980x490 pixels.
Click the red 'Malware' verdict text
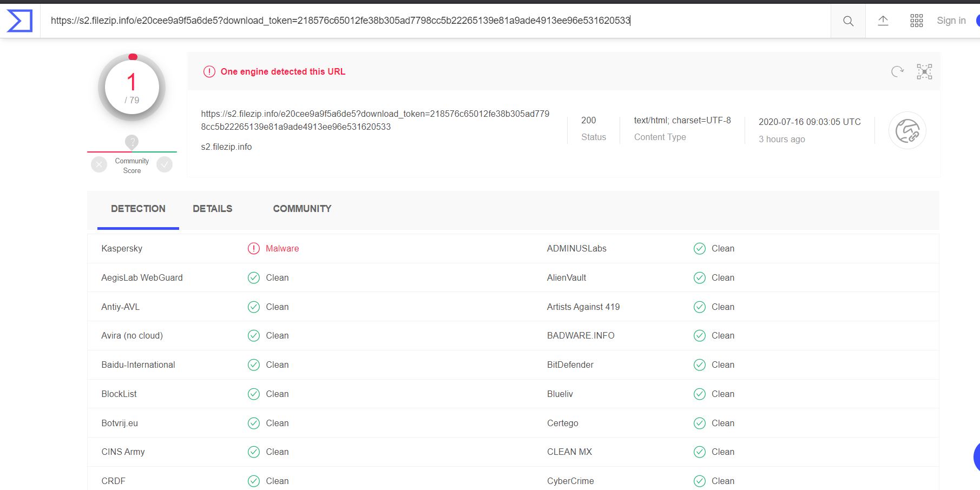[x=282, y=248]
